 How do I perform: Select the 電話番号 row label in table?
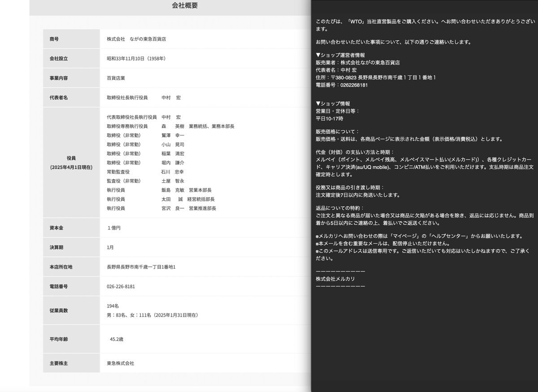tap(59, 286)
